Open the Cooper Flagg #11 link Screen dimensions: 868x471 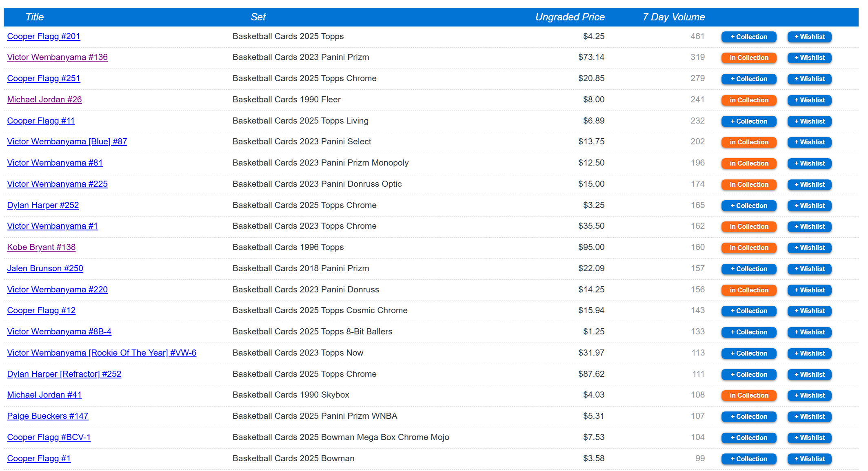pyautogui.click(x=41, y=121)
